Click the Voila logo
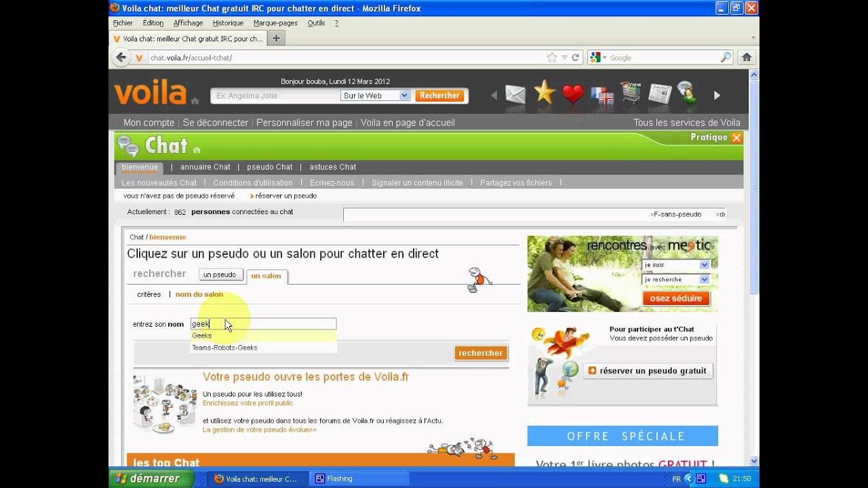 150,92
